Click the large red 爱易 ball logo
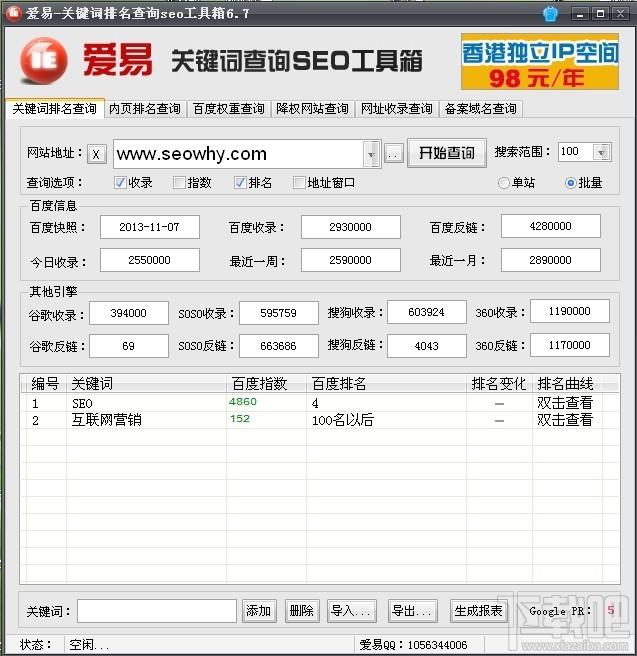The height and width of the screenshot is (656, 637). (x=44, y=60)
